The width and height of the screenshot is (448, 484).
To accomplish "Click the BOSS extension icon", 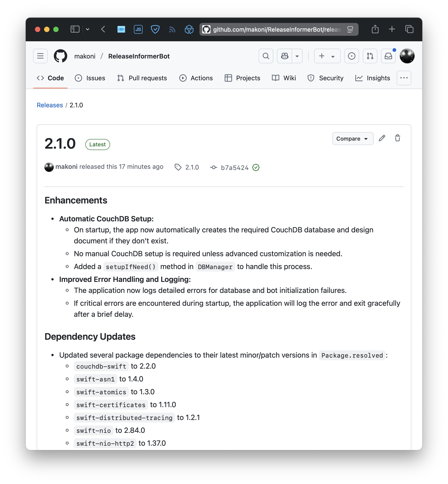I will pos(121,29).
